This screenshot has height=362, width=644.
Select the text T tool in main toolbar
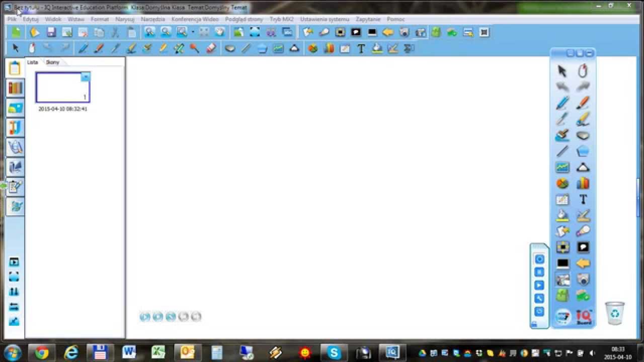pos(361,48)
